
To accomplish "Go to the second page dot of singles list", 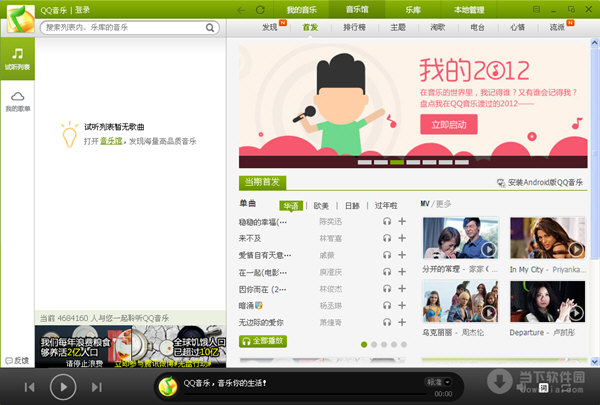I will click(x=374, y=345).
